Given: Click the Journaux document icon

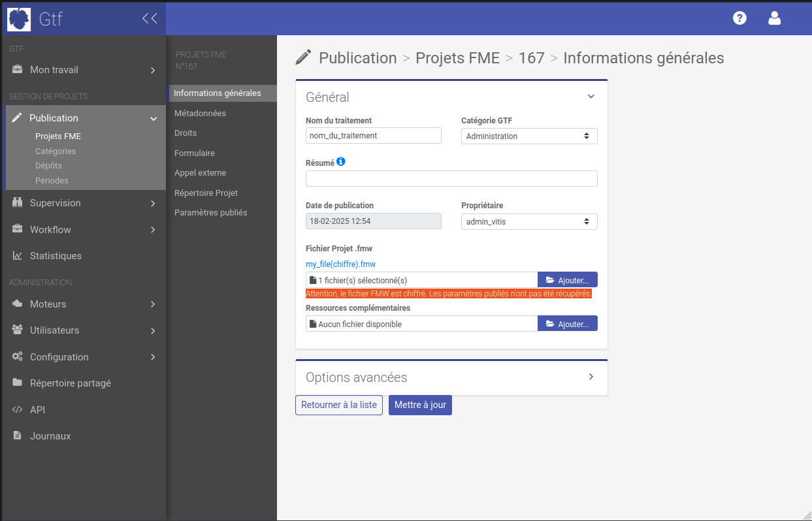Looking at the screenshot, I should 18,435.
